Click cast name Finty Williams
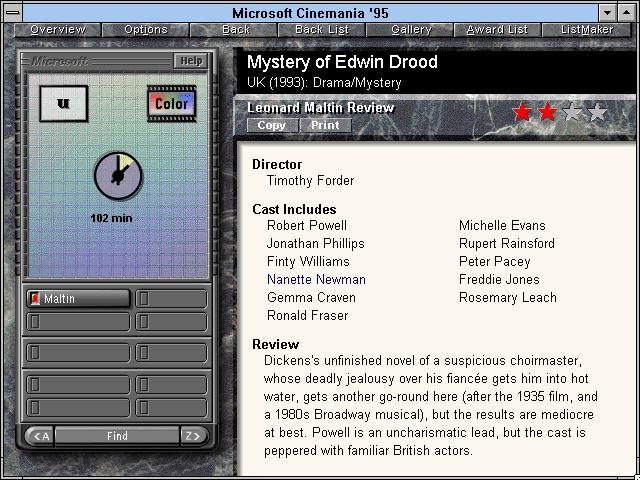Screen dimensions: 640x480 click(308, 262)
